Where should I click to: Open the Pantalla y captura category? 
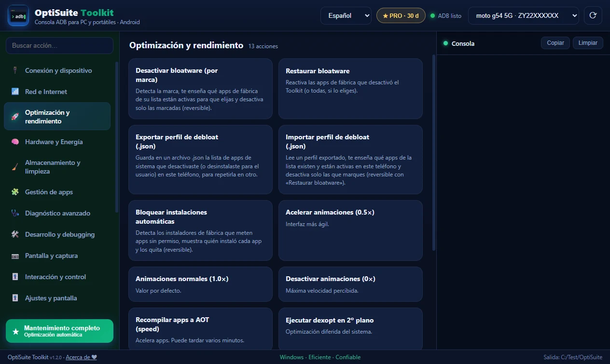point(57,256)
